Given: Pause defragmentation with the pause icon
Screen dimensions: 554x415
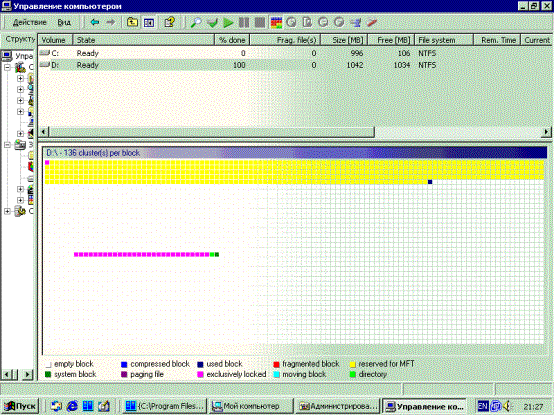Looking at the screenshot, I should [244, 23].
